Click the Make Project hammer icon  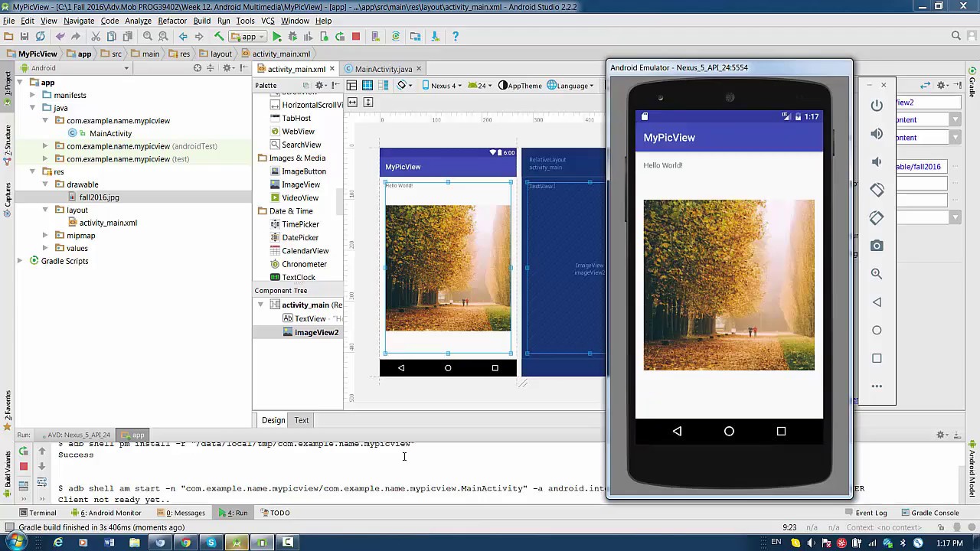point(219,37)
